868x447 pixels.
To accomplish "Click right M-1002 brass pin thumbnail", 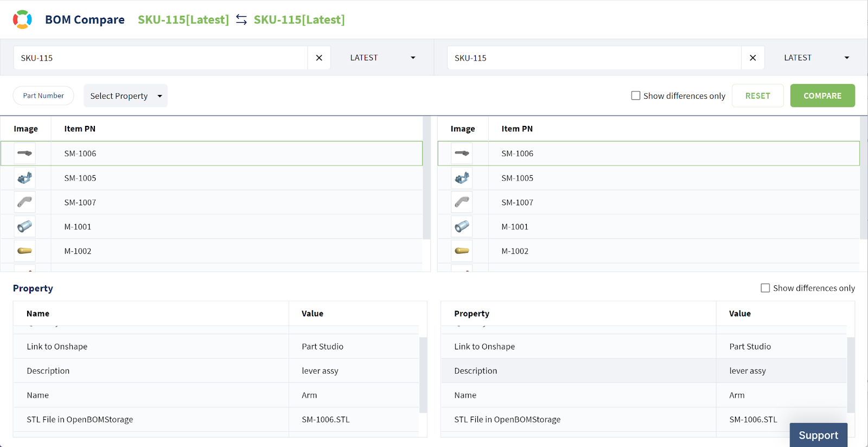I will coord(462,251).
